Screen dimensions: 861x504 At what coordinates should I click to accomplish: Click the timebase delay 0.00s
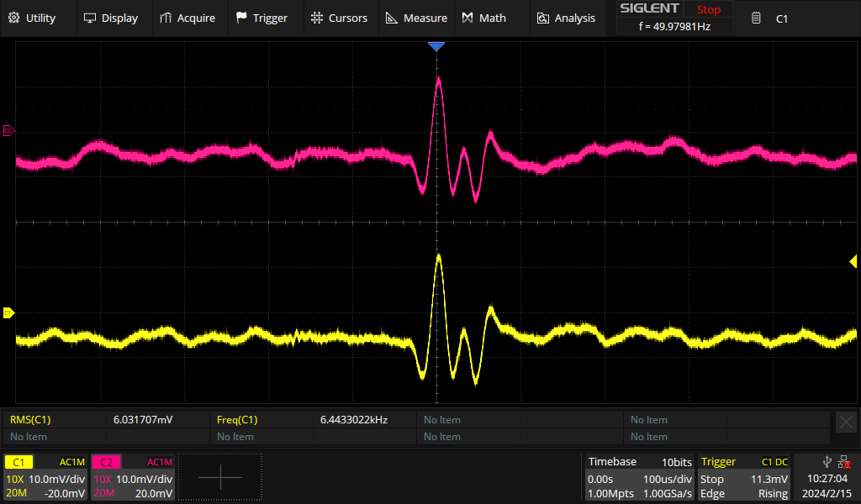tap(600, 479)
